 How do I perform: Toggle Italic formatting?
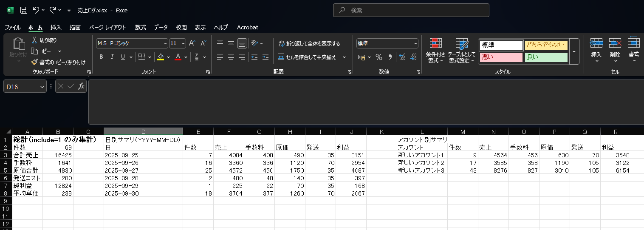pos(112,57)
